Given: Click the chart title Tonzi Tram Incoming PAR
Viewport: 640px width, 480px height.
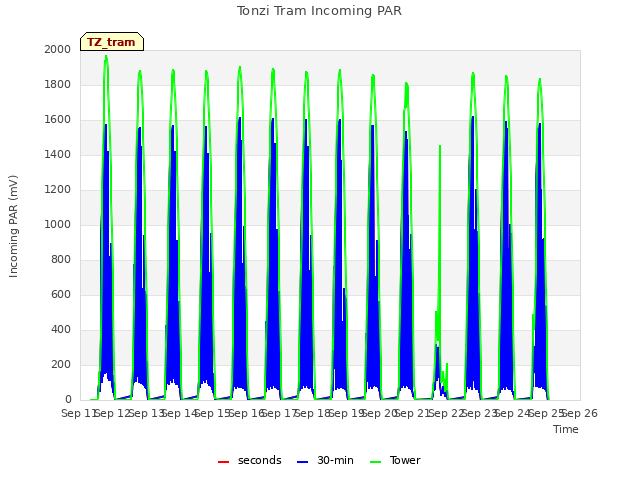Looking at the screenshot, I should point(319,11).
